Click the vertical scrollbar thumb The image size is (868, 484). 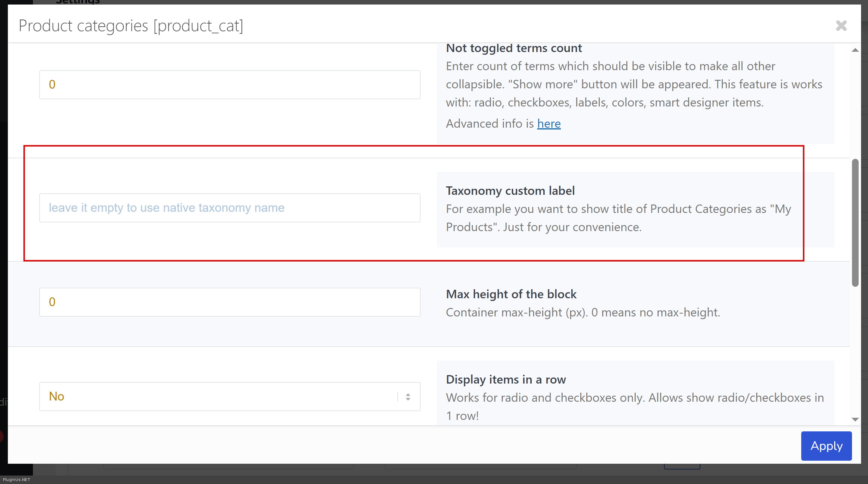[855, 223]
